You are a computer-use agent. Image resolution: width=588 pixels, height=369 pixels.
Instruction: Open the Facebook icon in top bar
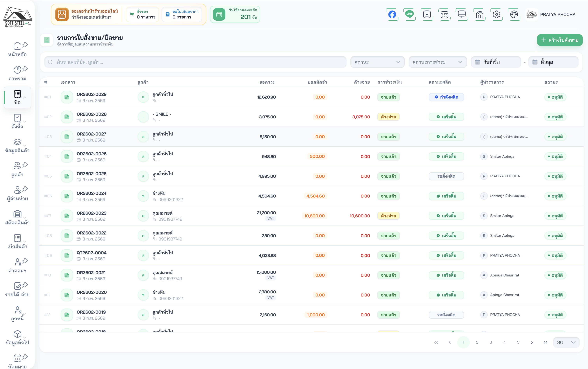(392, 14)
